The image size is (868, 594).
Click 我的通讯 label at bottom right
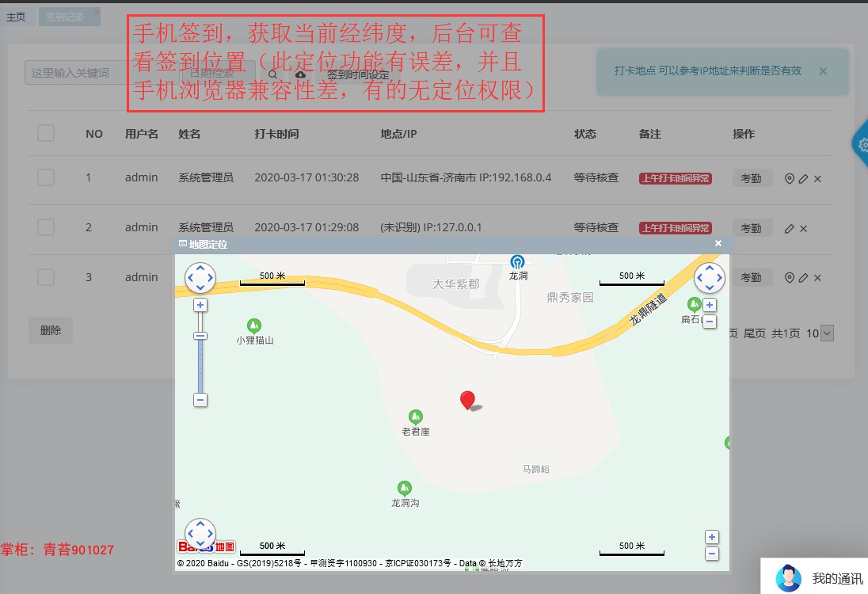[x=837, y=578]
